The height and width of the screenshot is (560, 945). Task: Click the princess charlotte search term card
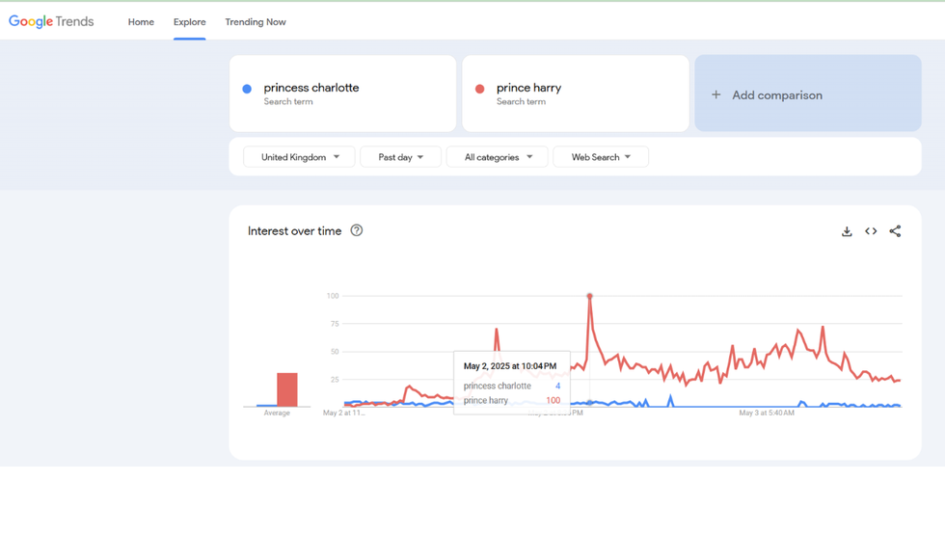[342, 93]
